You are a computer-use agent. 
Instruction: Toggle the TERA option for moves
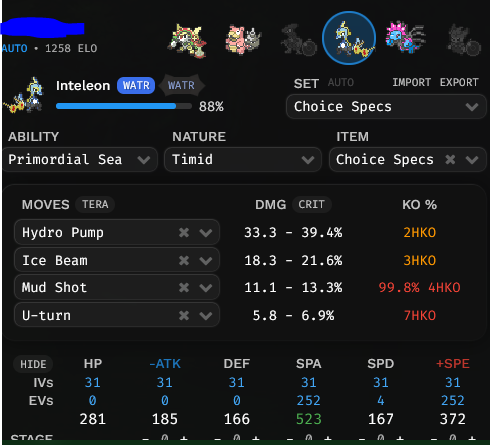(x=95, y=204)
